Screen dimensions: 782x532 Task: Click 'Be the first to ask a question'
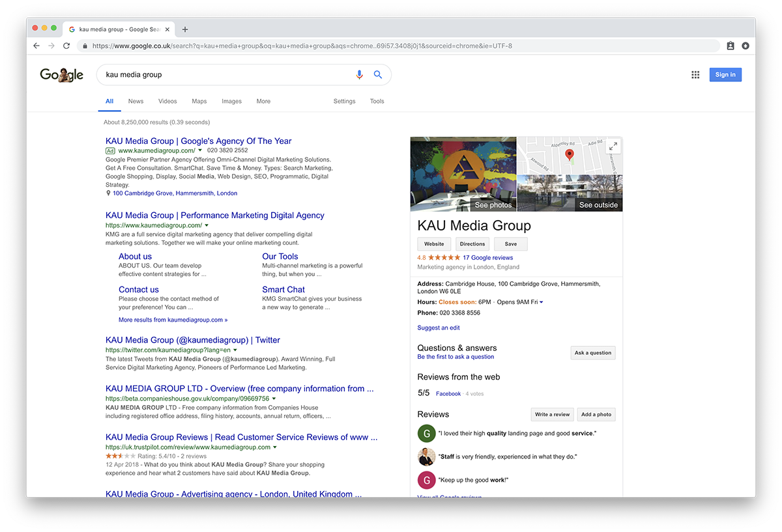click(456, 357)
